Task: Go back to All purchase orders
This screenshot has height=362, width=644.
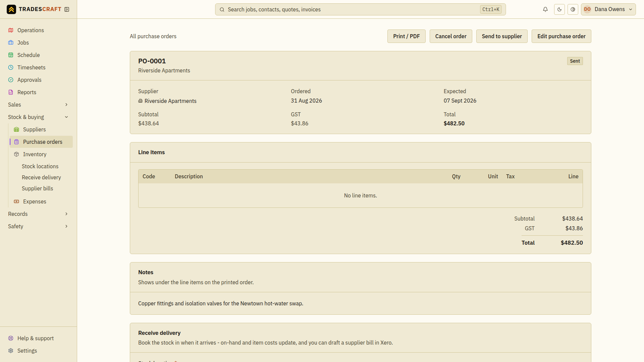Action: pyautogui.click(x=153, y=36)
